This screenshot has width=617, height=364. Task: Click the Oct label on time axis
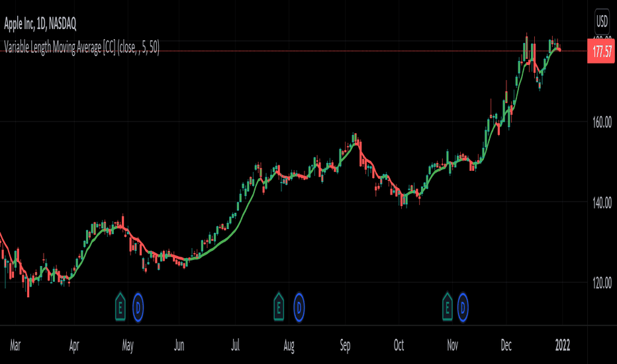pos(399,345)
